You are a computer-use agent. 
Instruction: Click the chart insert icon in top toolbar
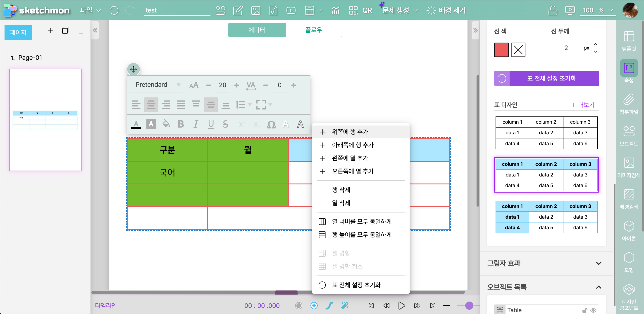[335, 10]
